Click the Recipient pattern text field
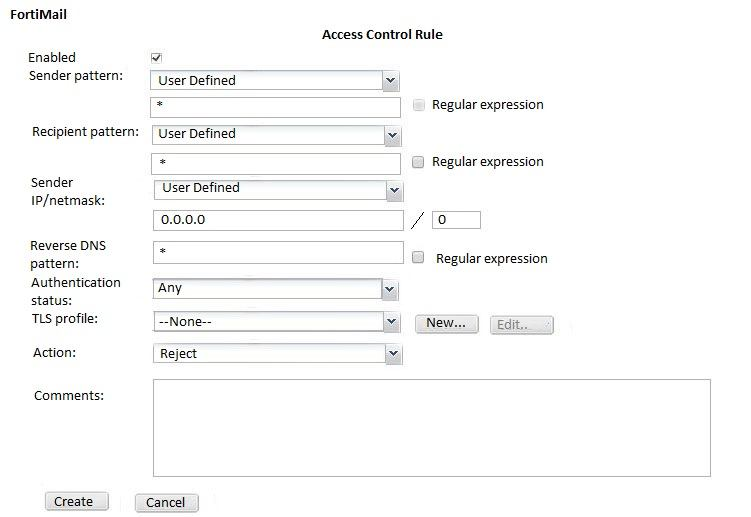 coord(275,163)
